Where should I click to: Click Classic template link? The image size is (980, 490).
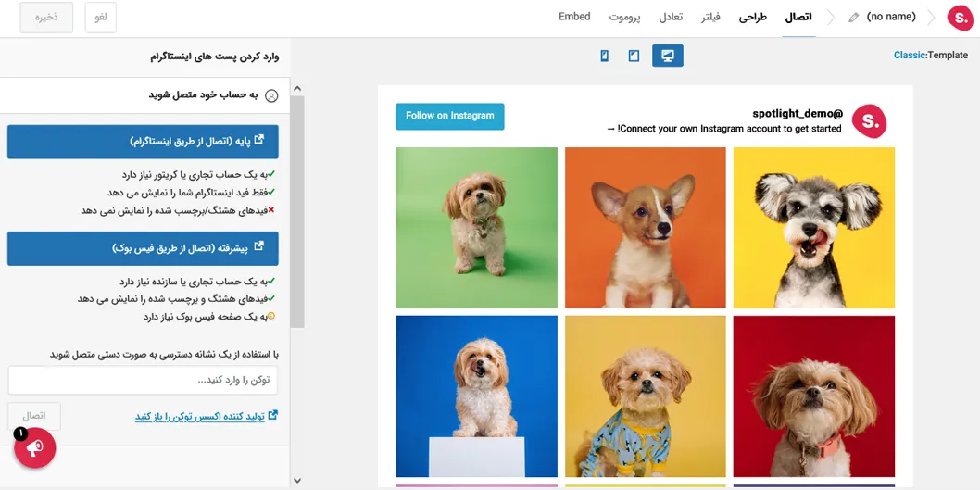click(x=909, y=55)
